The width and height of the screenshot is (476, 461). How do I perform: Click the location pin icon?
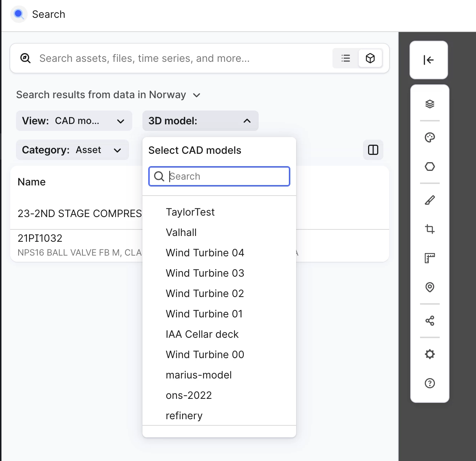430,287
